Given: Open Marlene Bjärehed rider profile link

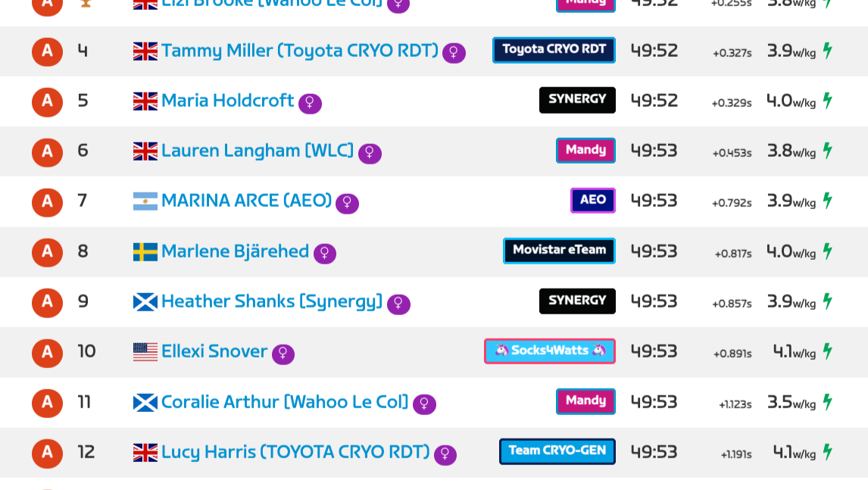Looking at the screenshot, I should 235,251.
